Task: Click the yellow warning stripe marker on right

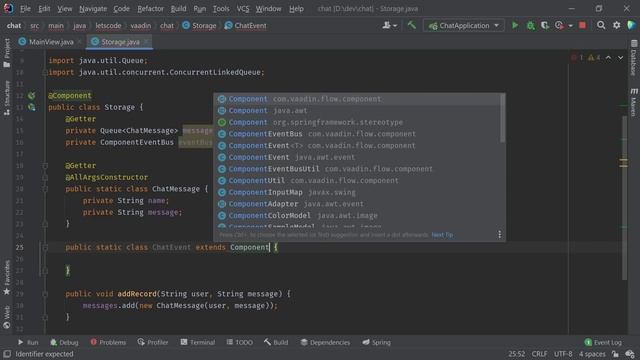Action: 624,163
